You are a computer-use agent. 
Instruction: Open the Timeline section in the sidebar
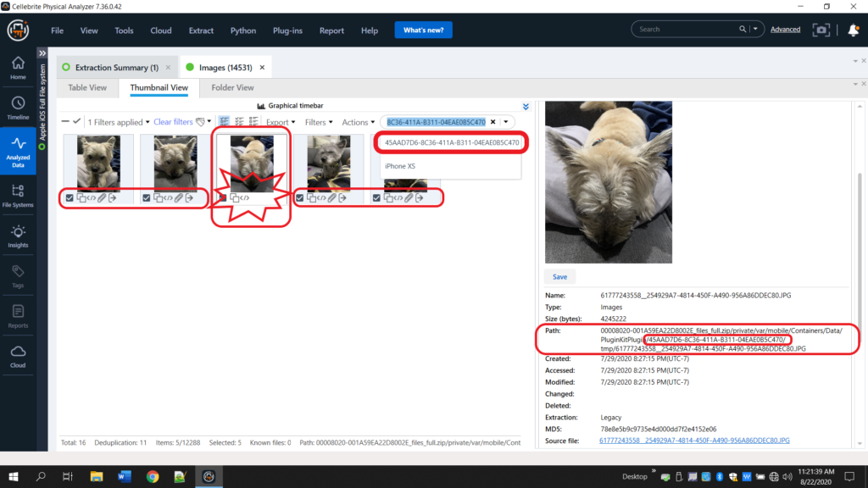(18, 108)
